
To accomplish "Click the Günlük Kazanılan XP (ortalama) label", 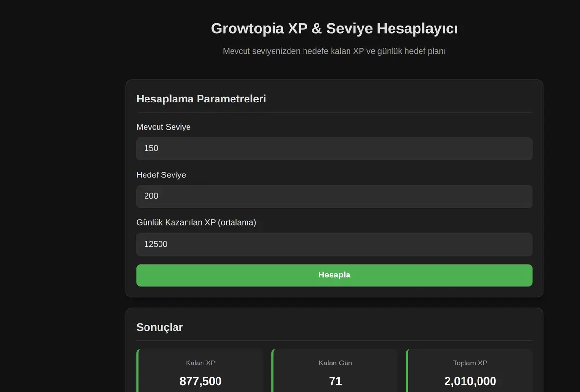I will 196,223.
